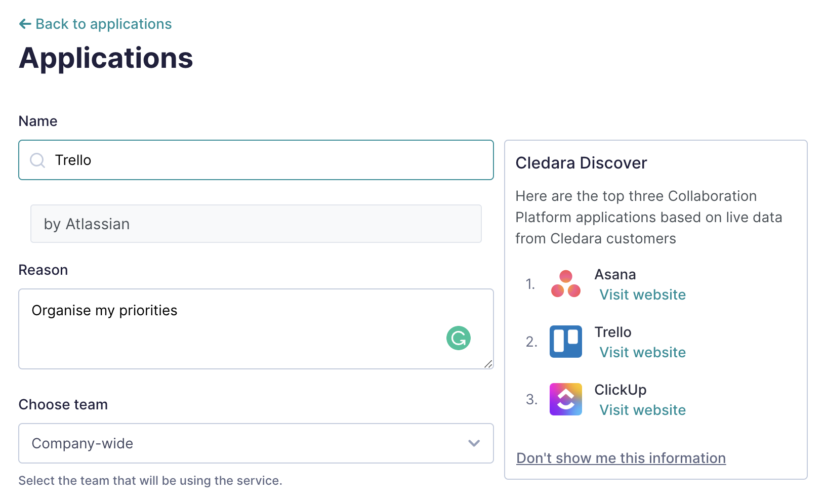Image resolution: width=825 pixels, height=504 pixels.
Task: Click the search magnifier icon in Name field
Action: pos(37,160)
